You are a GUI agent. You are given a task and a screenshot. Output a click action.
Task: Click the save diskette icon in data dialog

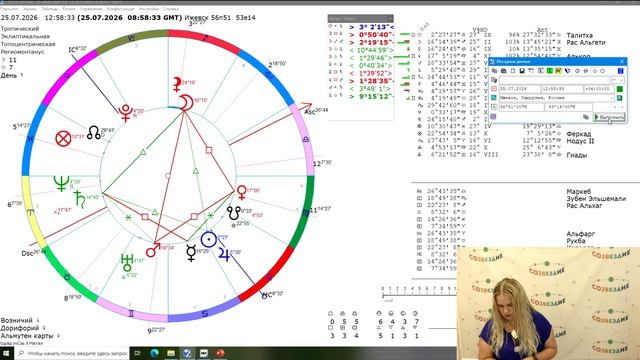[522, 71]
